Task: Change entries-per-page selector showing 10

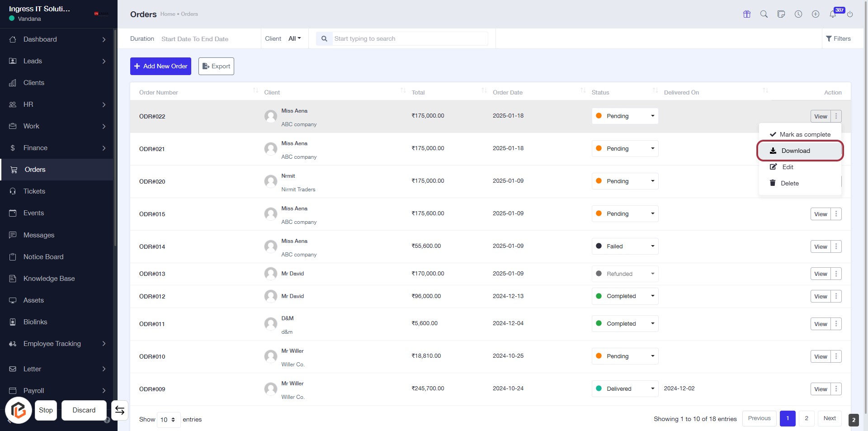Action: pos(168,420)
